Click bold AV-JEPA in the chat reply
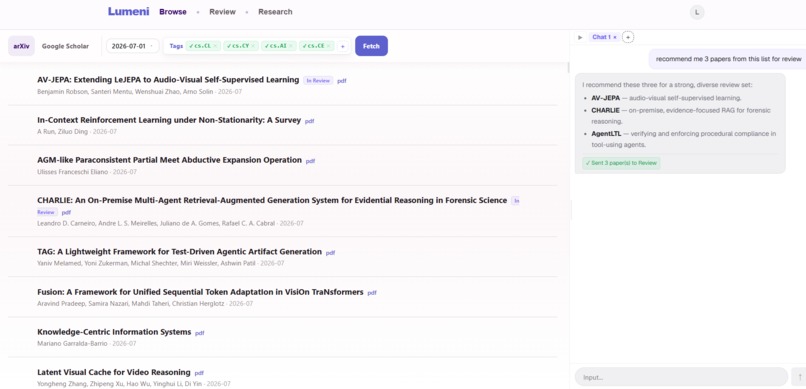 pos(606,98)
